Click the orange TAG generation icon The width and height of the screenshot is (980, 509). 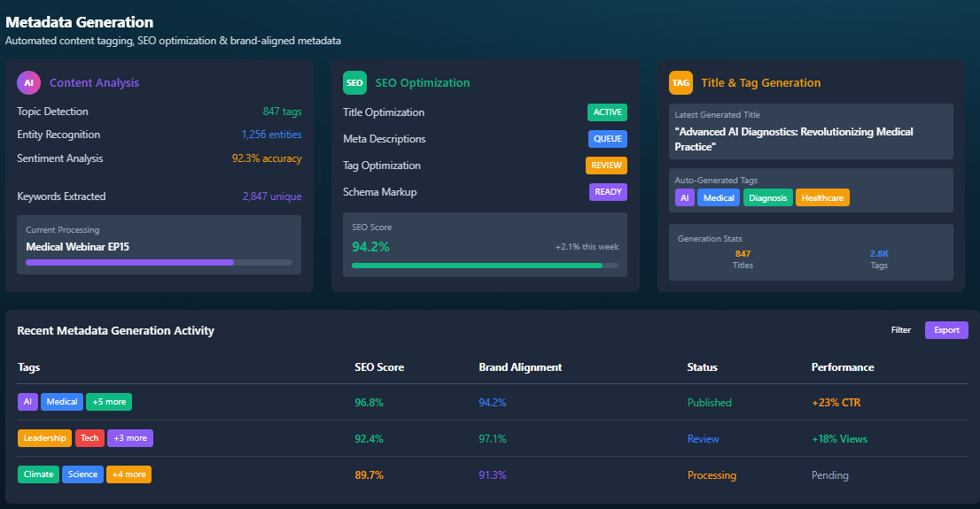tap(681, 82)
